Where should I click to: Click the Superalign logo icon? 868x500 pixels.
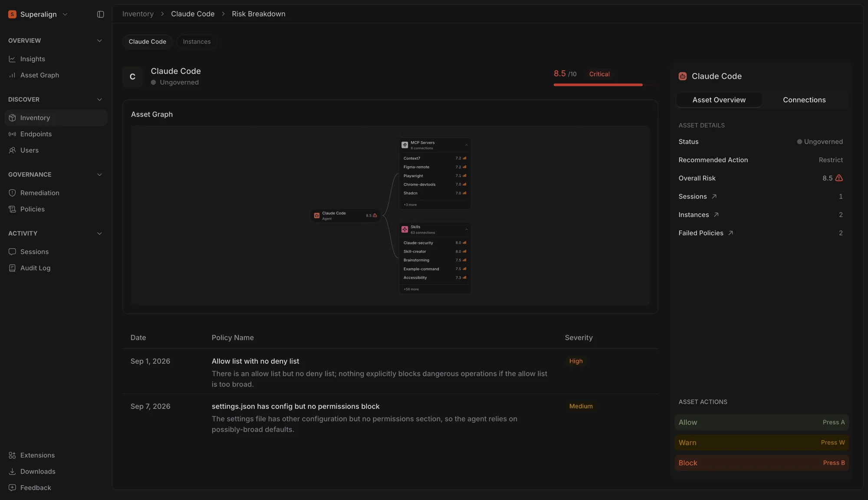(x=12, y=14)
